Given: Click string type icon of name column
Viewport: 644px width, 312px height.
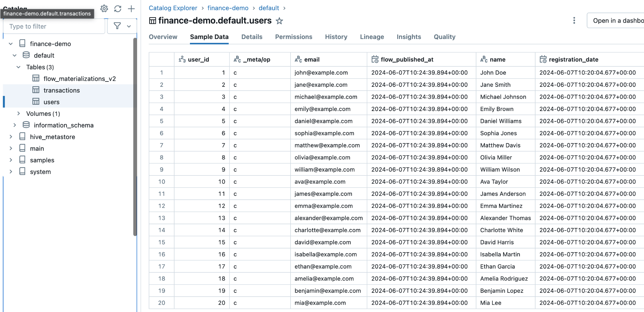Looking at the screenshot, I should tap(484, 59).
